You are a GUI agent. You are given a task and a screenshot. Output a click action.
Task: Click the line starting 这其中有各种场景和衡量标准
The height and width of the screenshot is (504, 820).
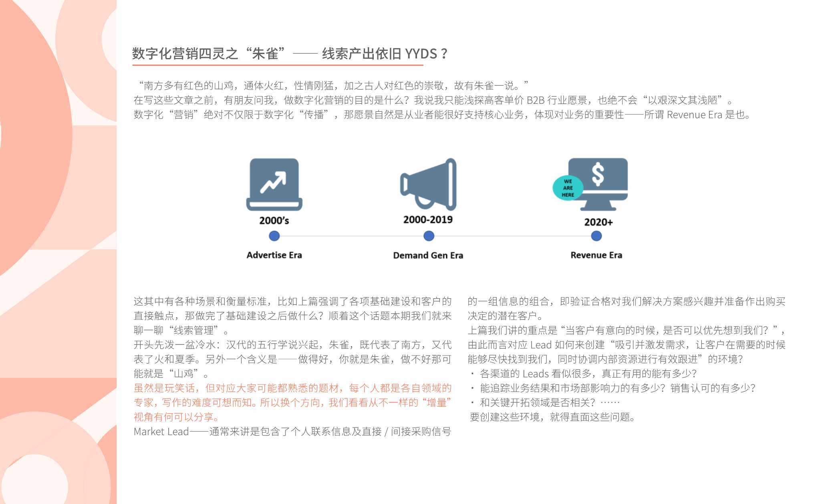tap(292, 301)
